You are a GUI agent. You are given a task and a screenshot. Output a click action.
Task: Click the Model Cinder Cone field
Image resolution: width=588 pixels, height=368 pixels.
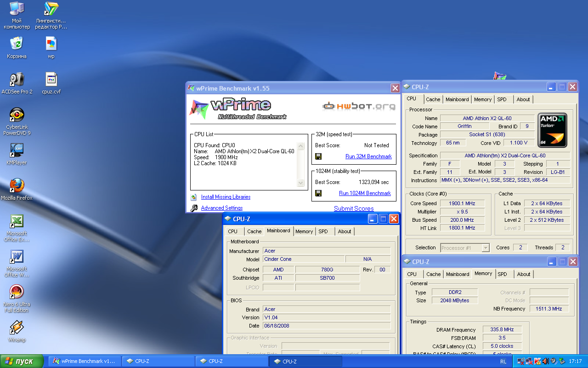[304, 259]
